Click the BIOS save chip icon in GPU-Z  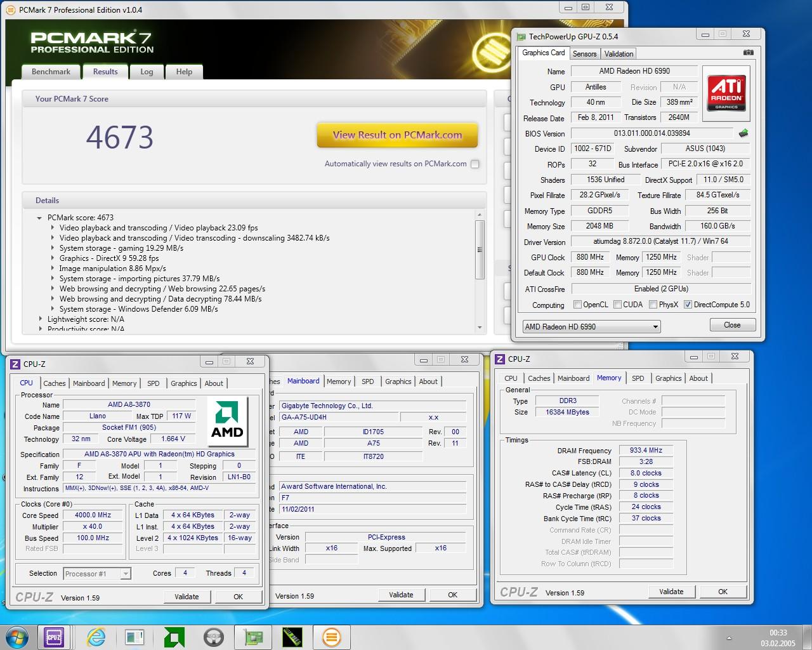click(743, 133)
